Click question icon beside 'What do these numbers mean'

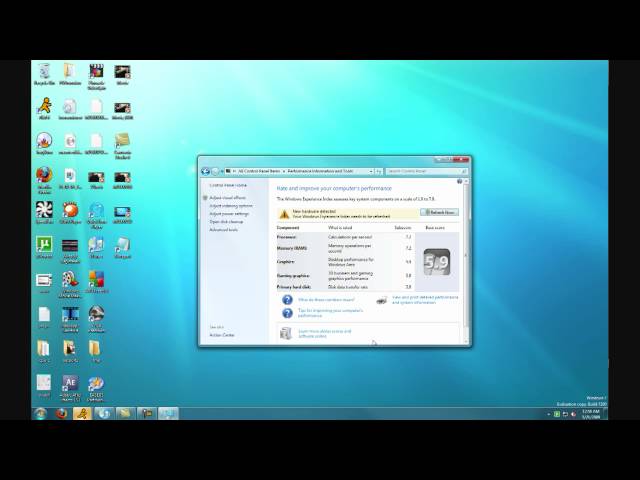287,300
